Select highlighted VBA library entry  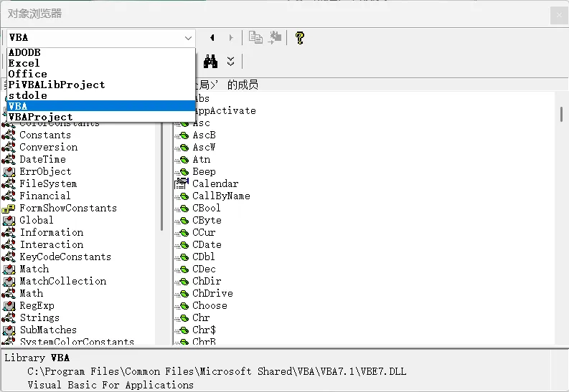pyautogui.click(x=101, y=106)
